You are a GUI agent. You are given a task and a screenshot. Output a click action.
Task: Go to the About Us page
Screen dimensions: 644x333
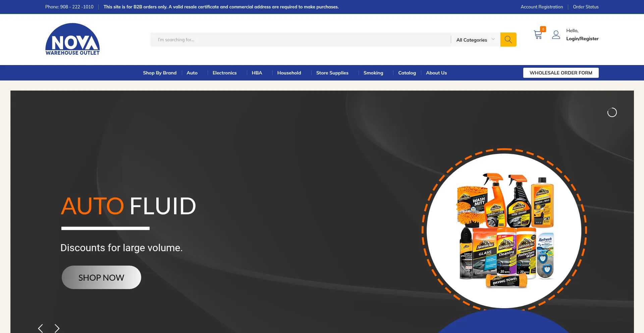pyautogui.click(x=436, y=73)
